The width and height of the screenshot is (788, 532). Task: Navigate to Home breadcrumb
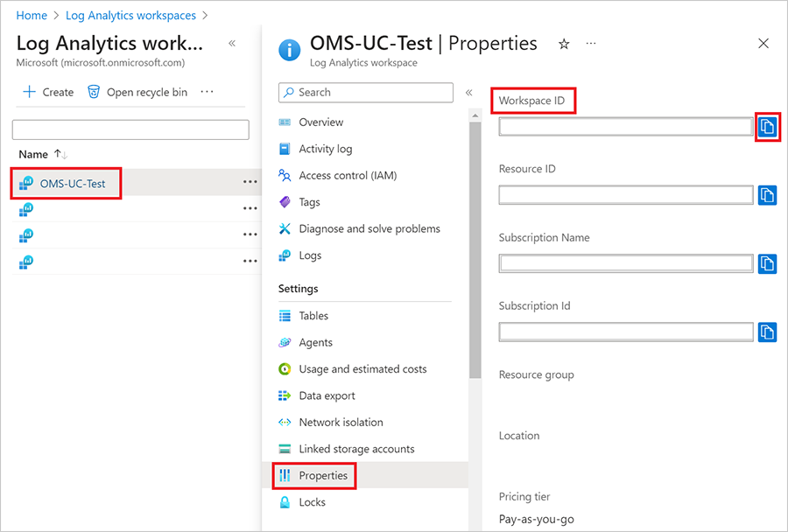32,16
